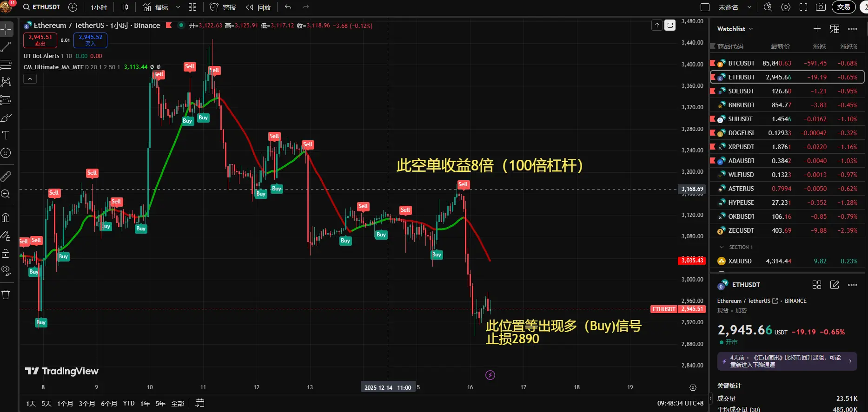
Task: Select the 1天 date range tab
Action: (x=31, y=403)
